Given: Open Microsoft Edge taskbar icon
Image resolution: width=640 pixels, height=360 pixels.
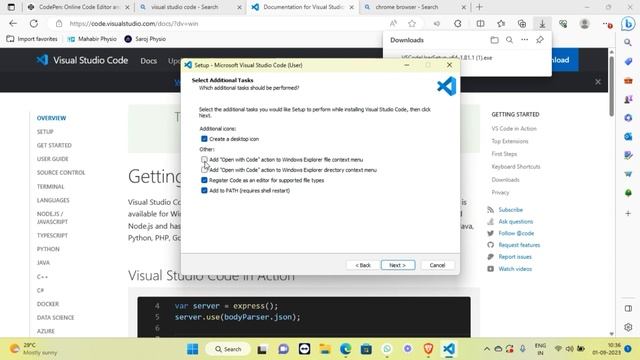Looking at the screenshot, I should (345, 349).
